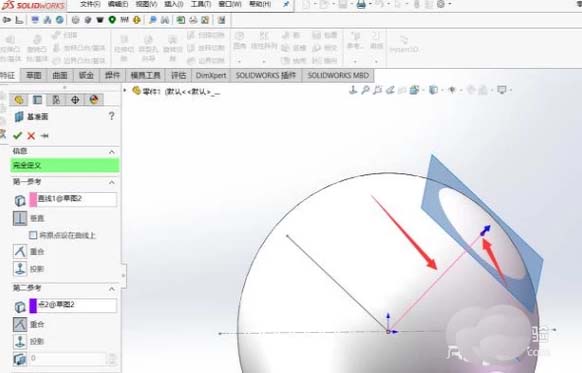Open the ConfigurationManager panel tab icon
582x373 pixels.
[56, 99]
